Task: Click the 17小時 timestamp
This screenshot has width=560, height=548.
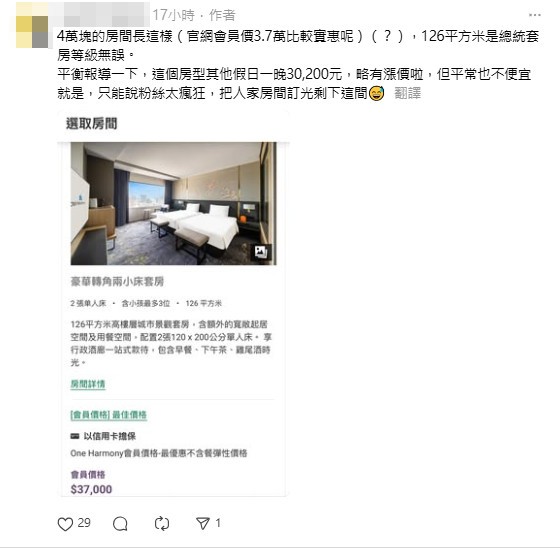Action: [x=174, y=15]
